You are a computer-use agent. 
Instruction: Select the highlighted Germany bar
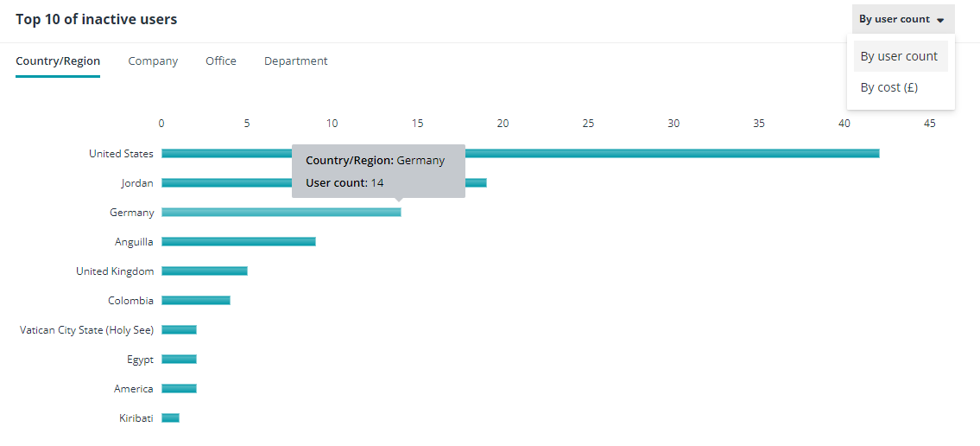(x=281, y=213)
